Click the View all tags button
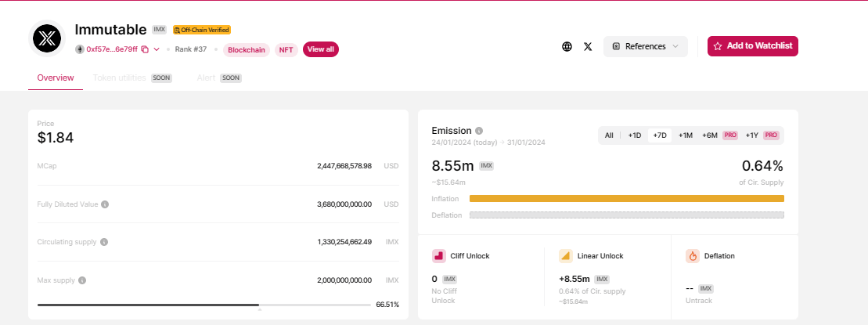This screenshot has height=325, width=868. click(x=320, y=49)
